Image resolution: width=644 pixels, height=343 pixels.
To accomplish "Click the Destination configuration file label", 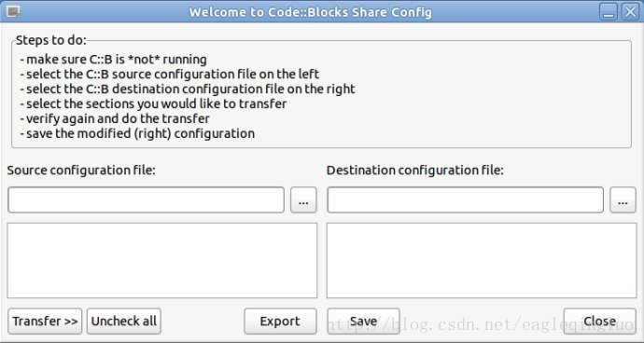I will point(414,171).
